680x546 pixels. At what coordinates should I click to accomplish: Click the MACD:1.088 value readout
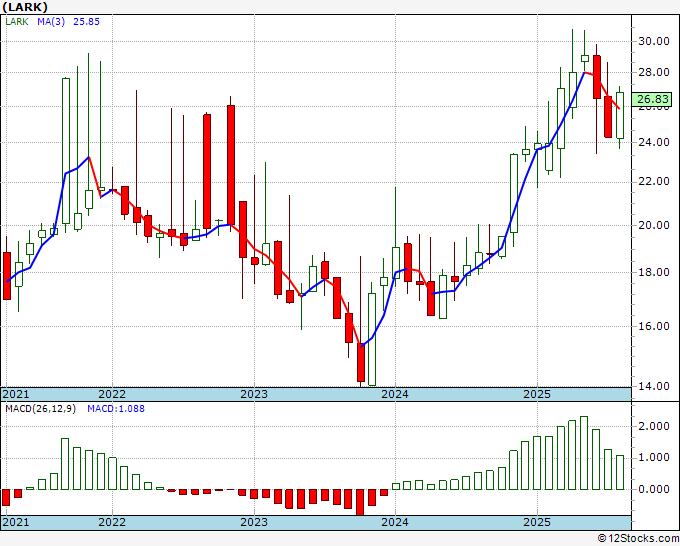pyautogui.click(x=116, y=409)
